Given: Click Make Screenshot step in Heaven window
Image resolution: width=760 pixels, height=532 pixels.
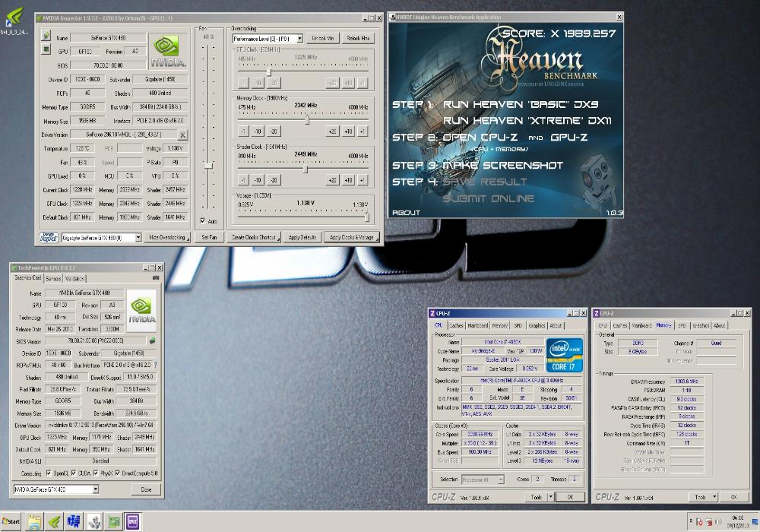Looking at the screenshot, I should (503, 165).
